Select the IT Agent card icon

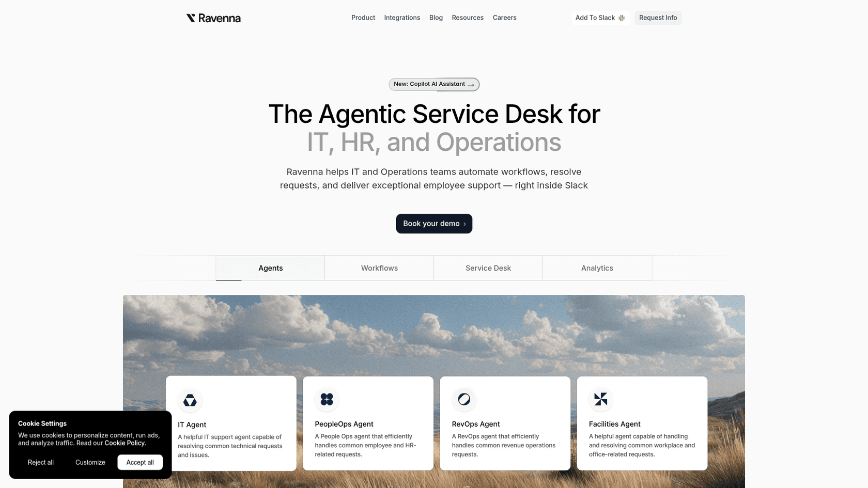pos(190,400)
